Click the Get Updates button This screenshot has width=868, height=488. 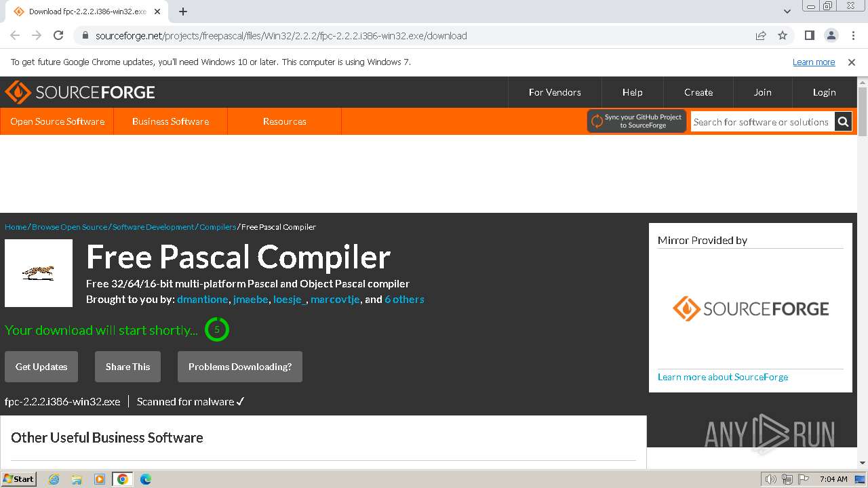coord(41,367)
